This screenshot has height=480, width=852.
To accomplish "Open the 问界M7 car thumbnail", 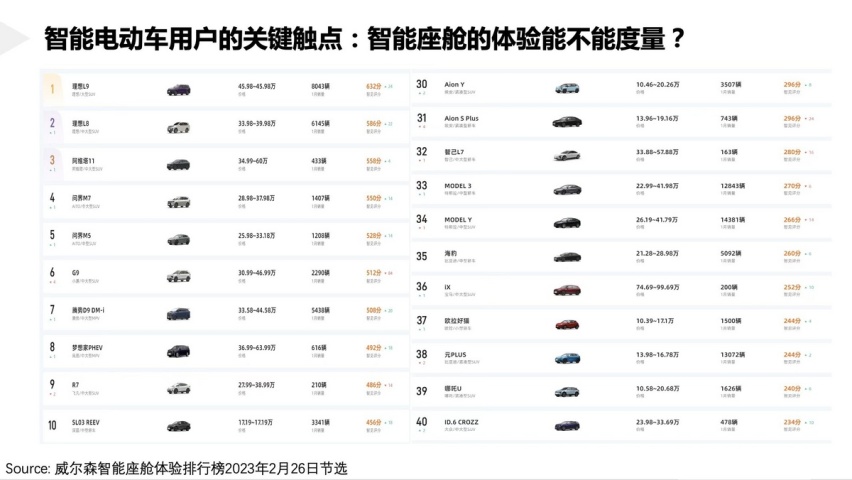I will click(178, 202).
